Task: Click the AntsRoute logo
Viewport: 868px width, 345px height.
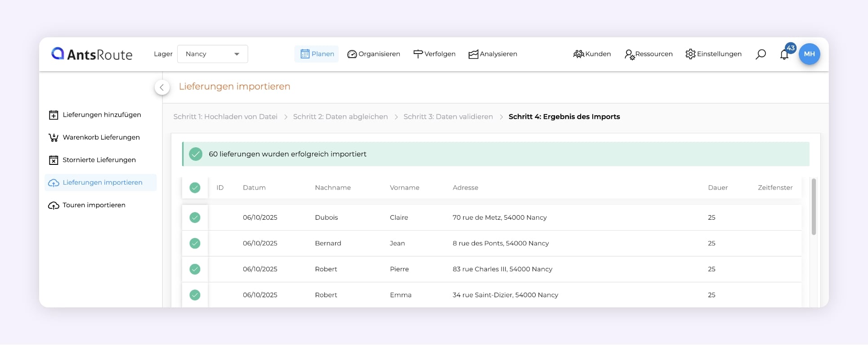Action: coord(92,54)
